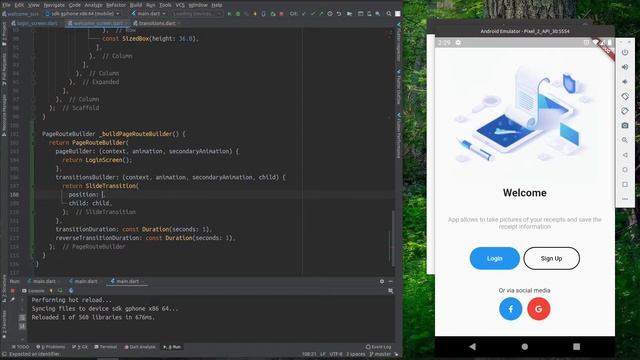Click hot reload lightning in console toolbar
Screen dimensions: 640x360
pos(51,291)
